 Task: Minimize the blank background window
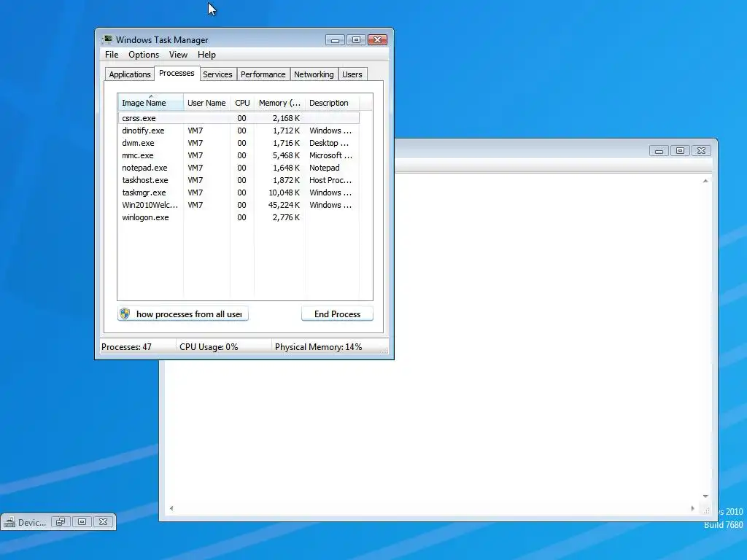(x=659, y=150)
